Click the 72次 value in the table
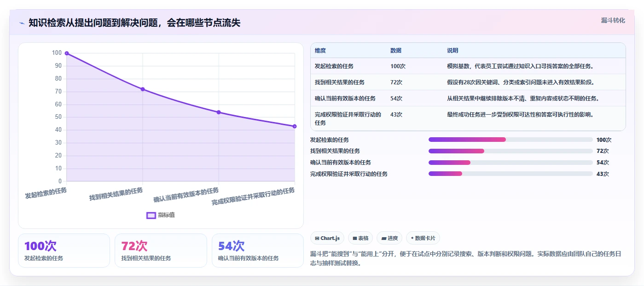The height and width of the screenshot is (286, 644). [x=396, y=82]
